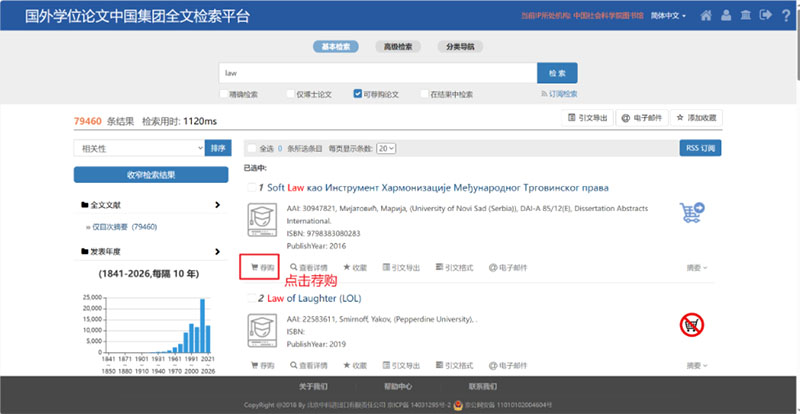Enable the 精确检索 checkbox
800x414 pixels.
[224, 94]
